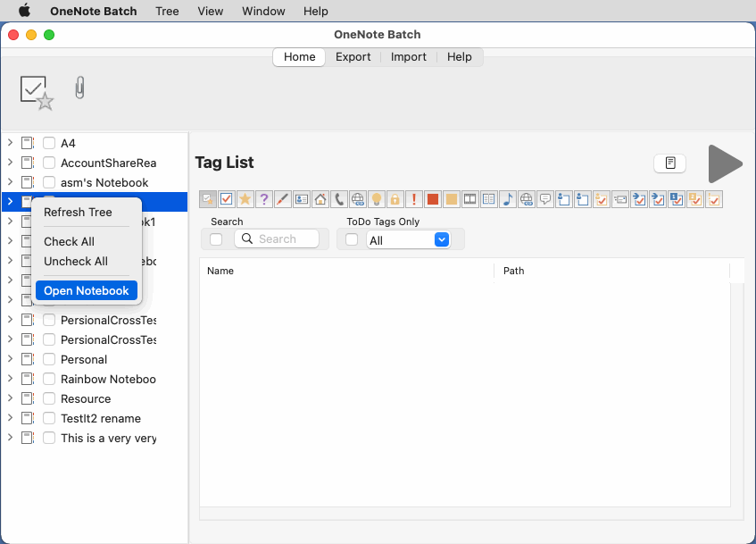
Task: Choose the orange person with checkmark tag icon
Action: (602, 199)
